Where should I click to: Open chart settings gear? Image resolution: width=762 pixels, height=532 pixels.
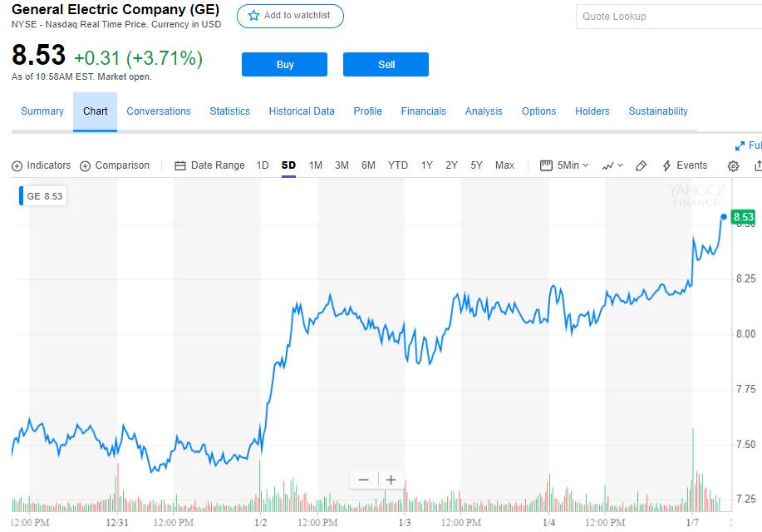pos(733,166)
